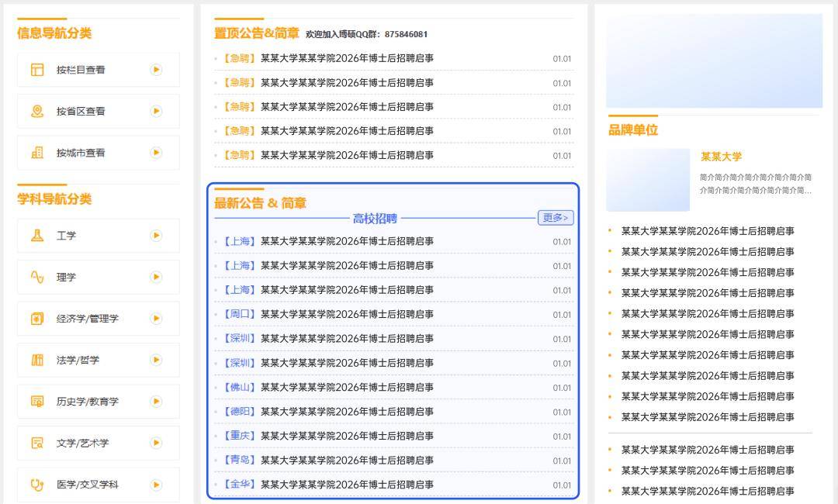
Task: Click the 最新公告 & 简章 heading
Action: (x=260, y=203)
